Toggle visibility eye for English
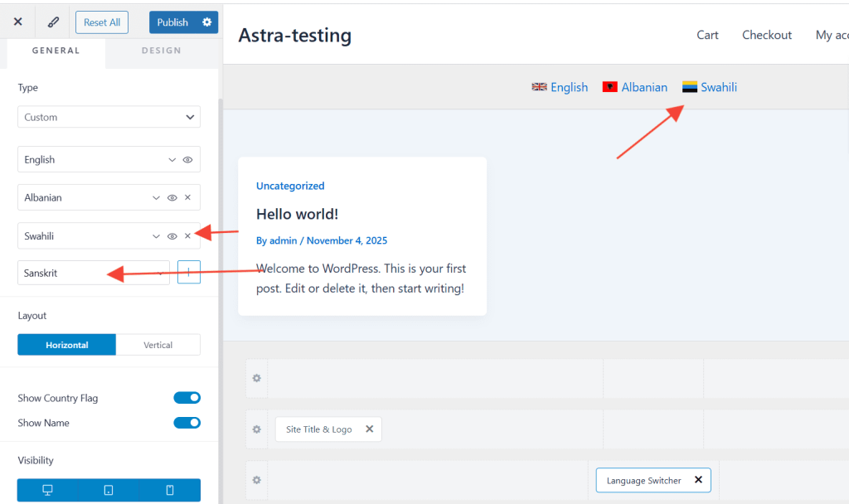This screenshot has height=504, width=849. pyautogui.click(x=187, y=159)
